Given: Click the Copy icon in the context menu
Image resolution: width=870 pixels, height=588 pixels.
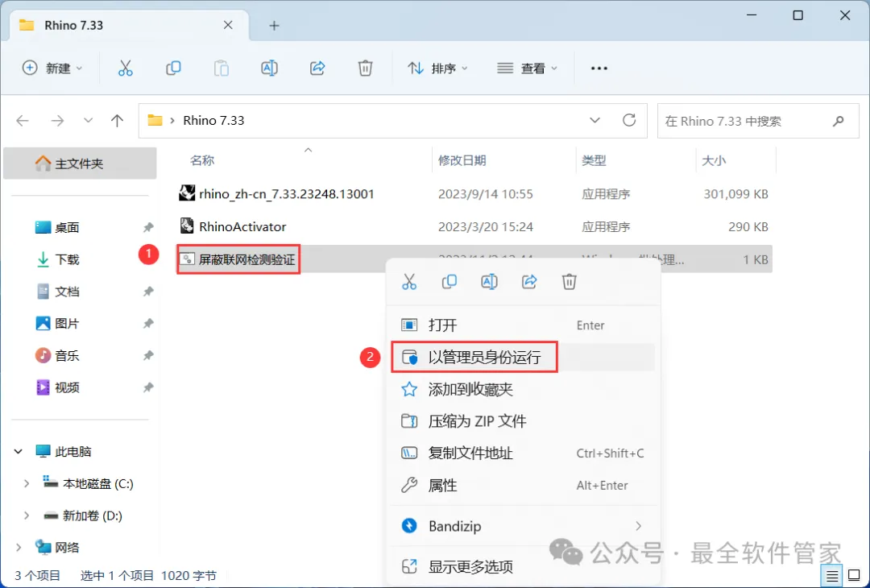Looking at the screenshot, I should tap(449, 282).
